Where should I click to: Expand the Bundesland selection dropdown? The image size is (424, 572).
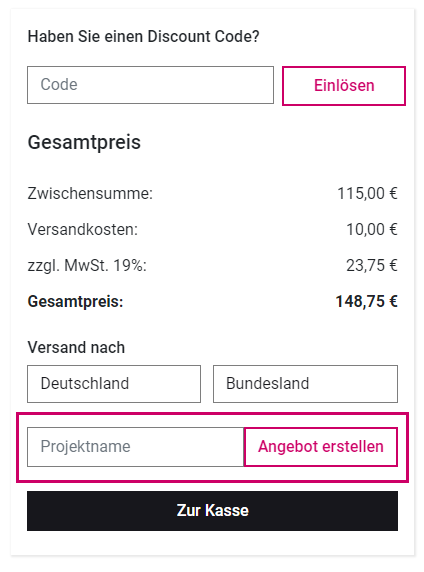point(305,384)
